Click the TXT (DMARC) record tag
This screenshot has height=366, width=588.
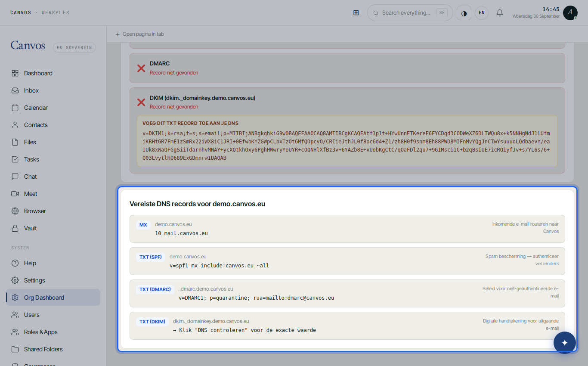pyautogui.click(x=155, y=289)
